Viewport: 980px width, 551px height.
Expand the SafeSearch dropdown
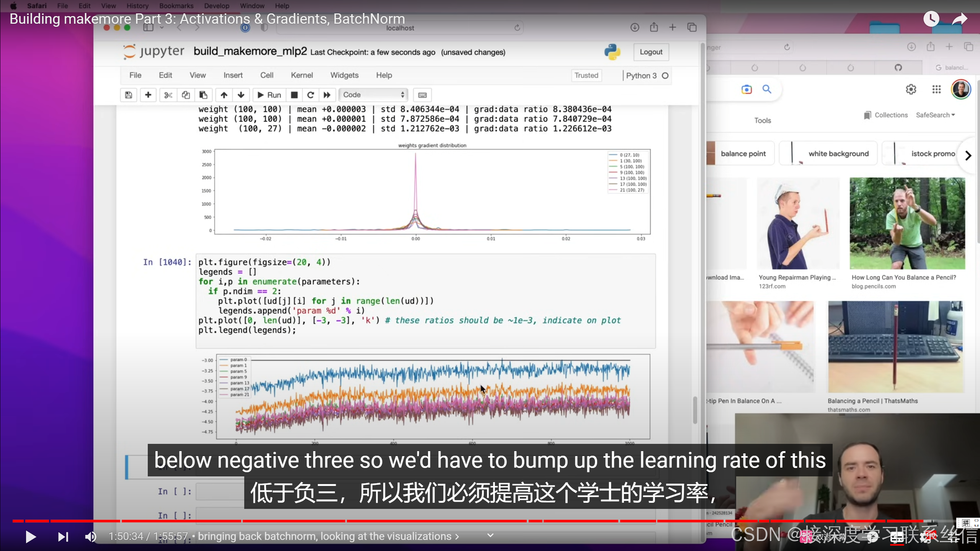(935, 115)
